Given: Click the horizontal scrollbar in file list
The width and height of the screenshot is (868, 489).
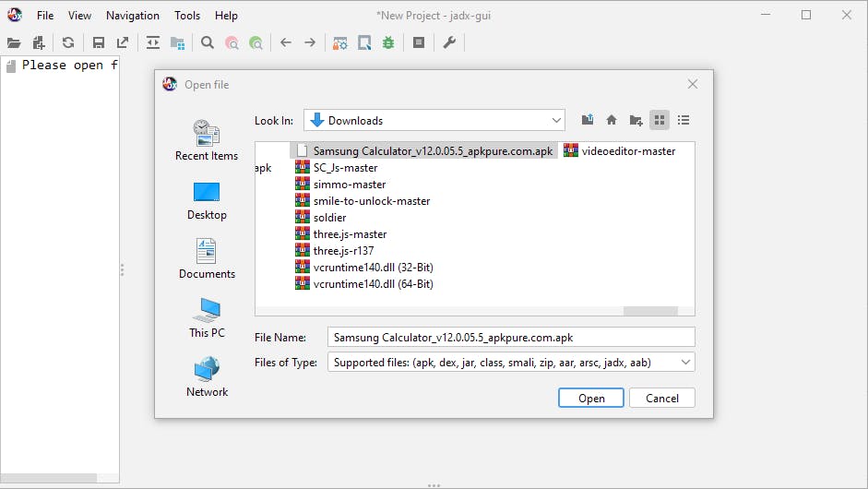Looking at the screenshot, I should [x=649, y=311].
